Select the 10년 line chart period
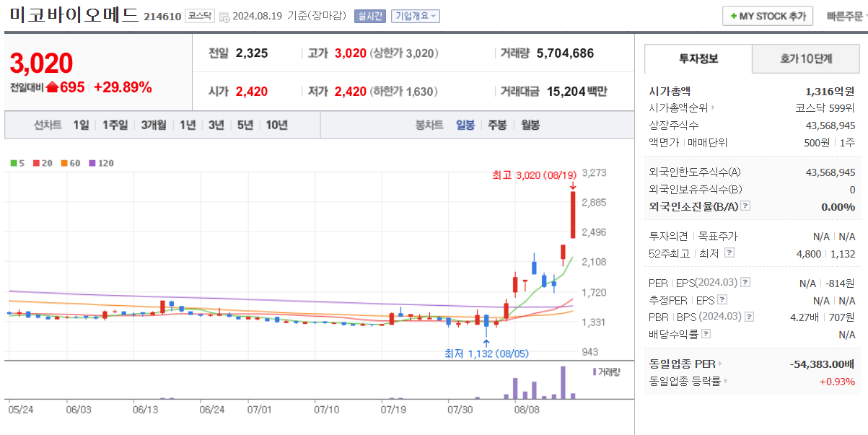The image size is (868, 435). click(276, 125)
